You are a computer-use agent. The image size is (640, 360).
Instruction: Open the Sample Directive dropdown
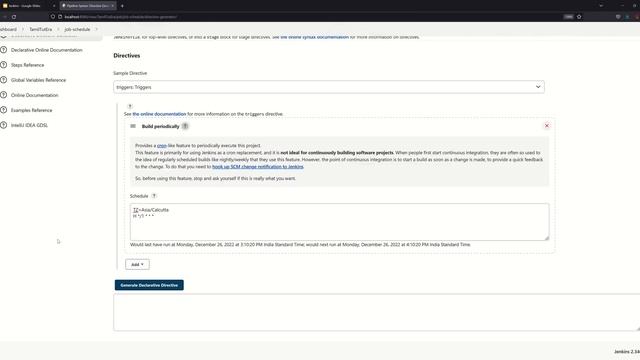pyautogui.click(x=329, y=87)
